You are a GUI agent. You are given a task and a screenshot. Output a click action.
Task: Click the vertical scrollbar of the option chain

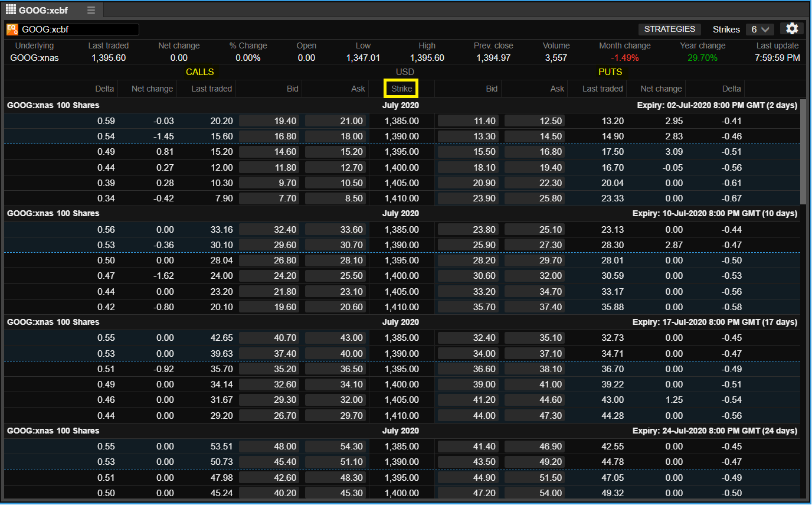[x=803, y=151]
